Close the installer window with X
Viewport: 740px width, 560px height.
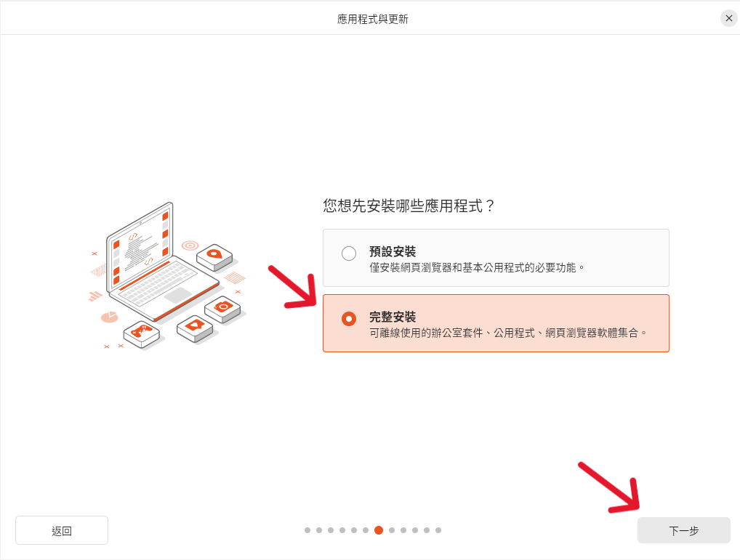pyautogui.click(x=728, y=18)
